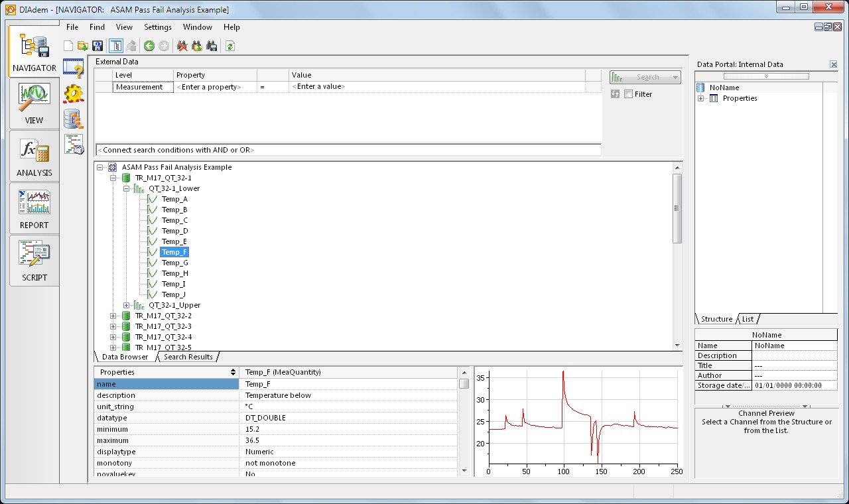This screenshot has width=849, height=504.
Task: Select the Structure tab in Data Portal
Action: point(716,319)
